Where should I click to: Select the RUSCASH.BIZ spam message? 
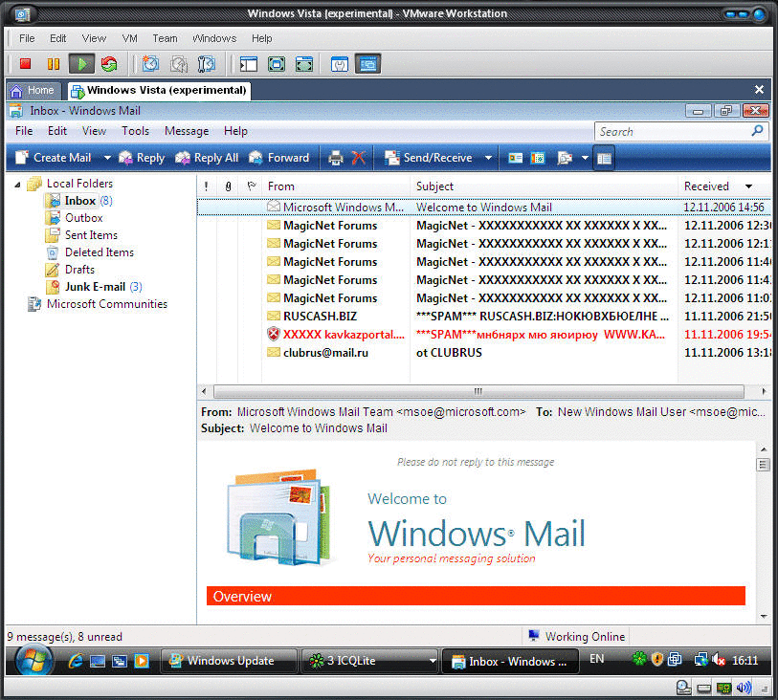(x=484, y=317)
